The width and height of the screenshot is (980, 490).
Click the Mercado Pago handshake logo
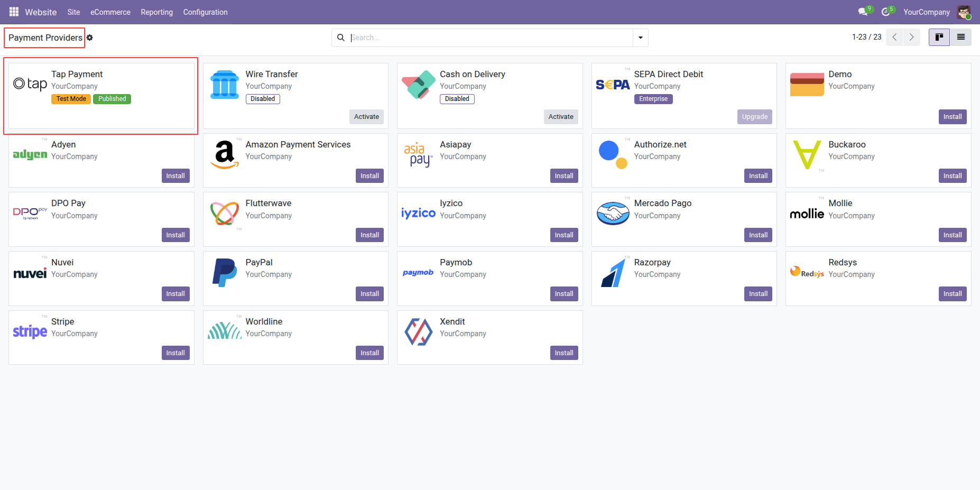pos(613,213)
